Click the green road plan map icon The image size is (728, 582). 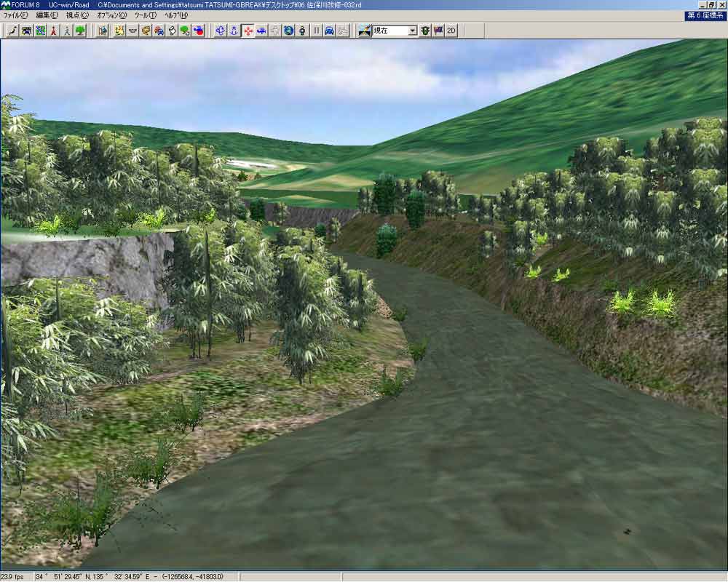click(x=40, y=31)
